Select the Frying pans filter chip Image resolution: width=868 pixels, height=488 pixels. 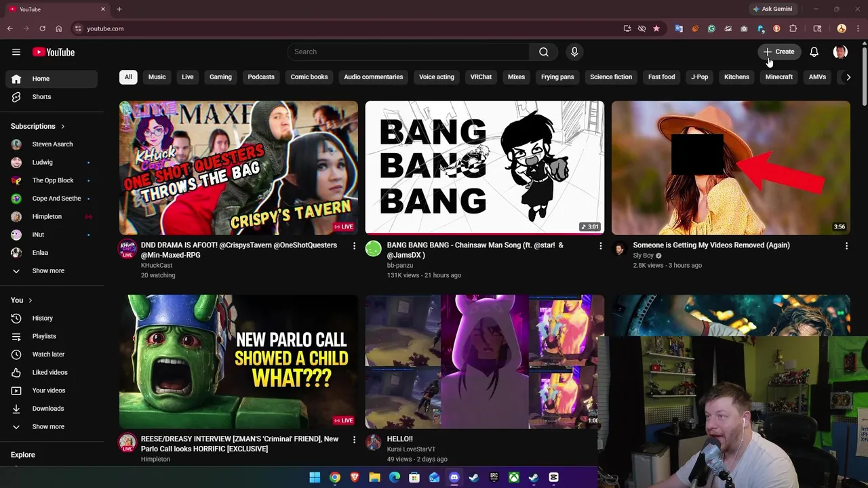(557, 77)
